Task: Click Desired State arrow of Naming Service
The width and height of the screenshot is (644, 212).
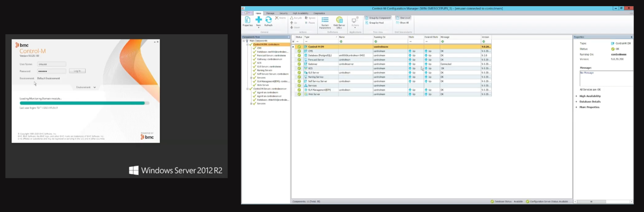Action: [426, 77]
